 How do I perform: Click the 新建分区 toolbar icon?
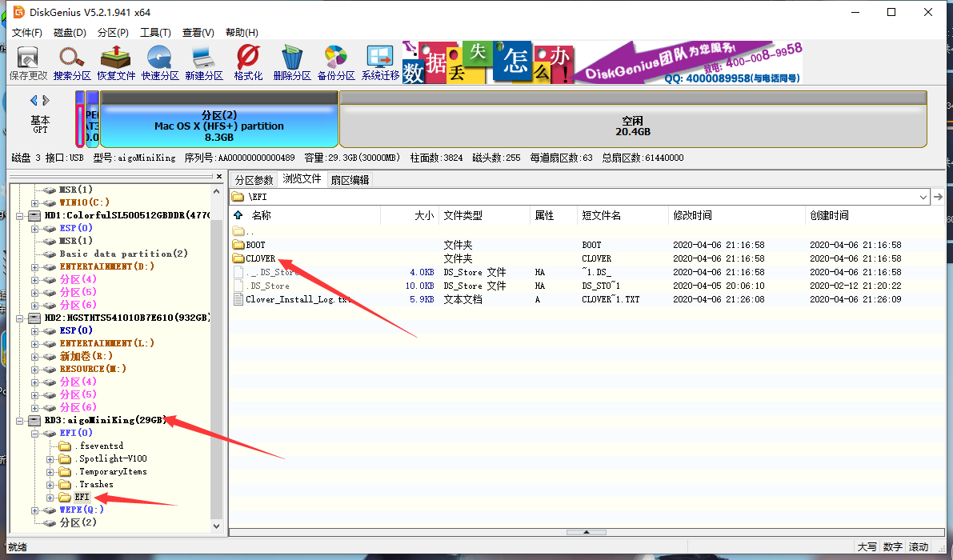tap(203, 63)
